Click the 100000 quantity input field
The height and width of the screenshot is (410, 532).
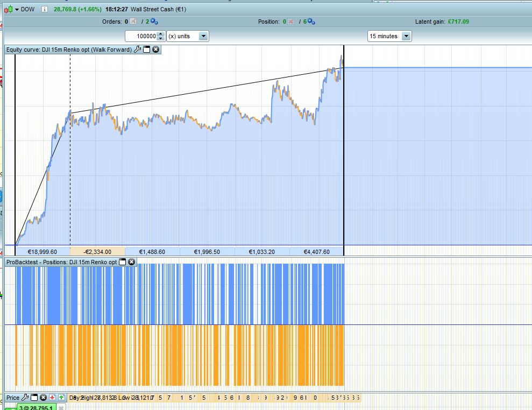[x=141, y=36]
